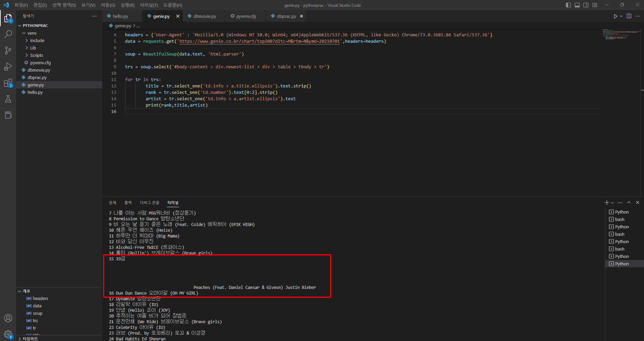Open the 터미널(T) menu
The width and height of the screenshot is (644, 341).
149,5
